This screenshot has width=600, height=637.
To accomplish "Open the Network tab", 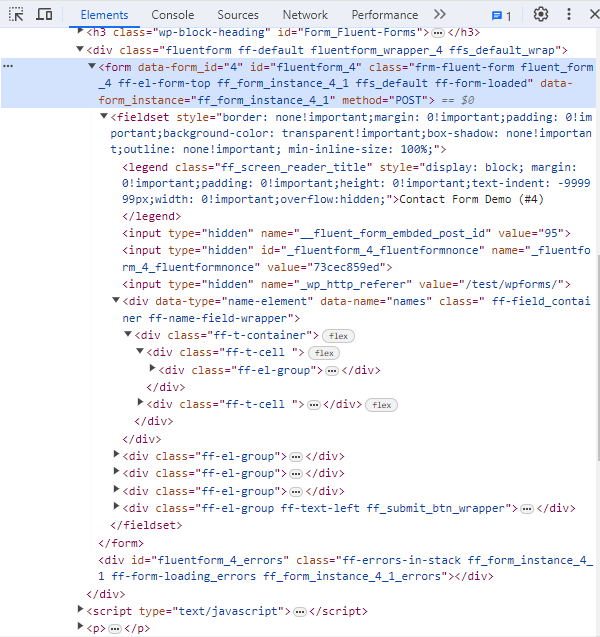I will tap(305, 15).
